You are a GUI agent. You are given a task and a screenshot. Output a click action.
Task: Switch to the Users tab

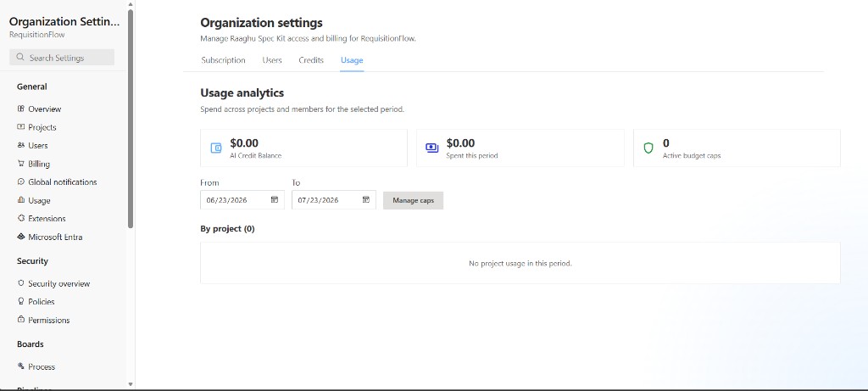tap(272, 60)
